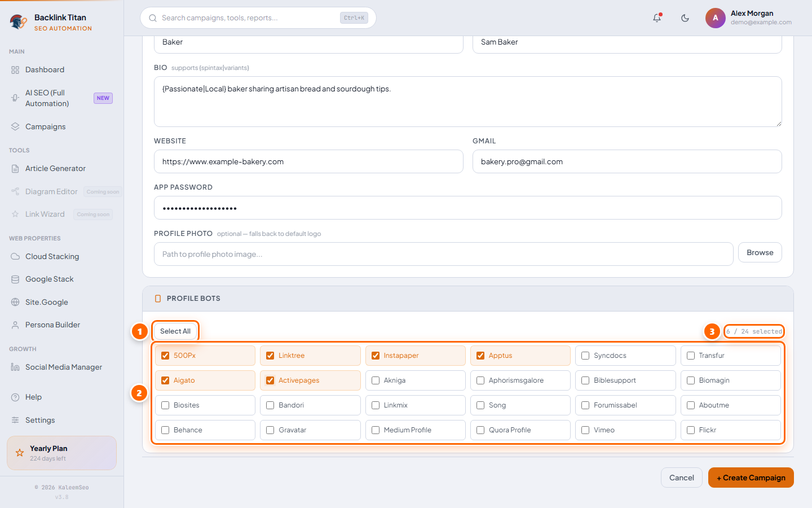Image resolution: width=812 pixels, height=508 pixels.
Task: Click the Persona Builder person icon
Action: (15, 325)
